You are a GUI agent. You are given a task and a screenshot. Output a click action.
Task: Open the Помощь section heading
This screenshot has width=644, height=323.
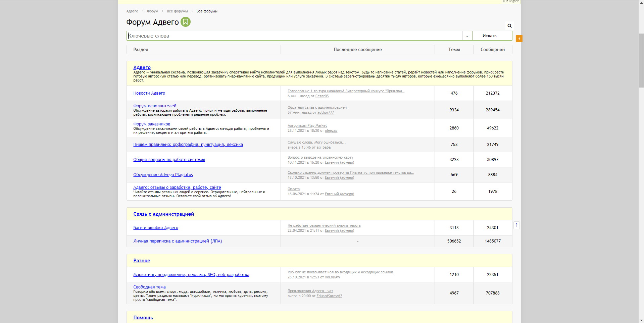point(143,318)
